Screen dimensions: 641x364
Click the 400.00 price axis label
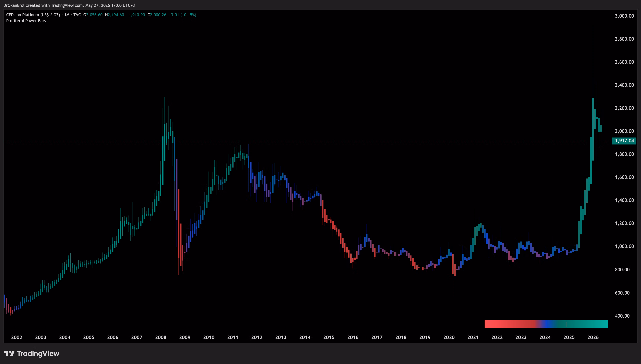(622, 316)
